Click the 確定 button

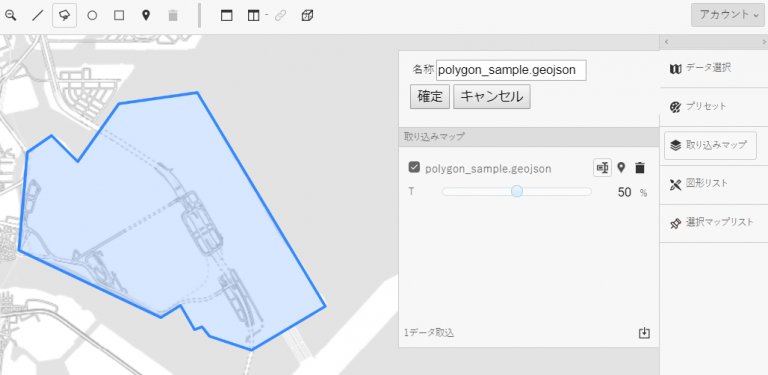click(430, 97)
